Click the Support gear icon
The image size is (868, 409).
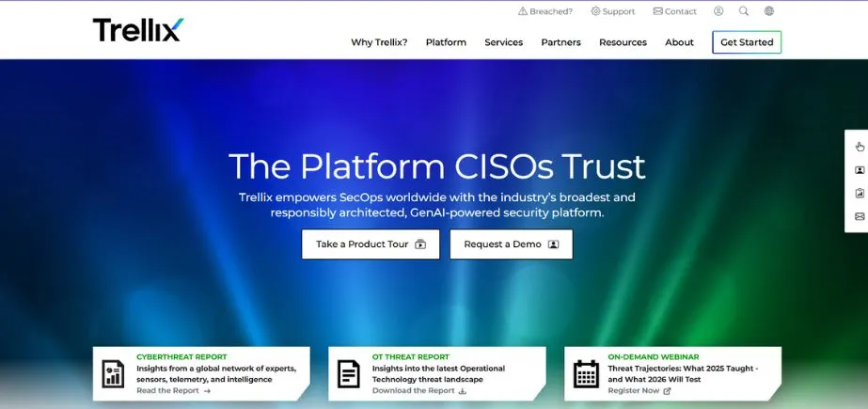pyautogui.click(x=595, y=11)
